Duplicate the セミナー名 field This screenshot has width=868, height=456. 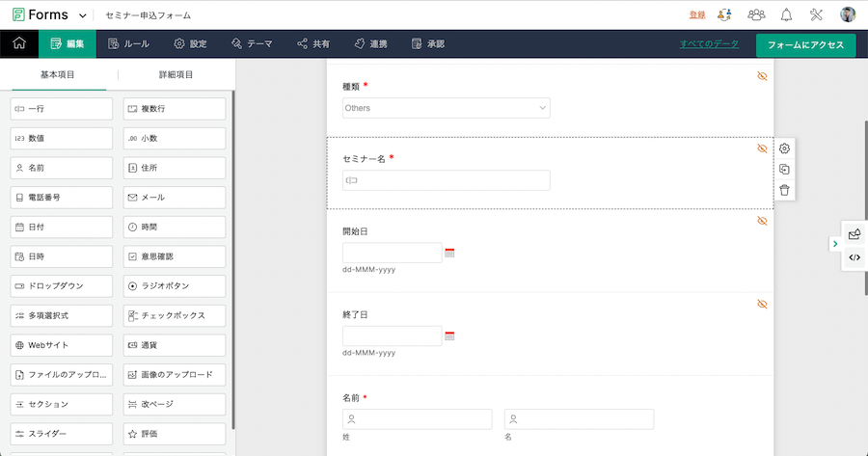(785, 170)
